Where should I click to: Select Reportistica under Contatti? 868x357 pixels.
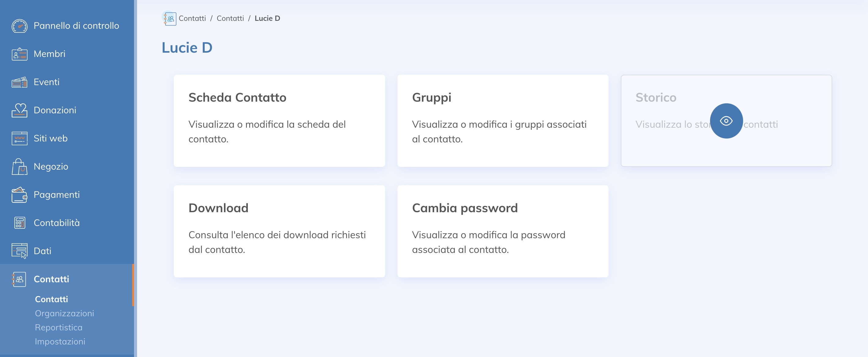pos(59,327)
